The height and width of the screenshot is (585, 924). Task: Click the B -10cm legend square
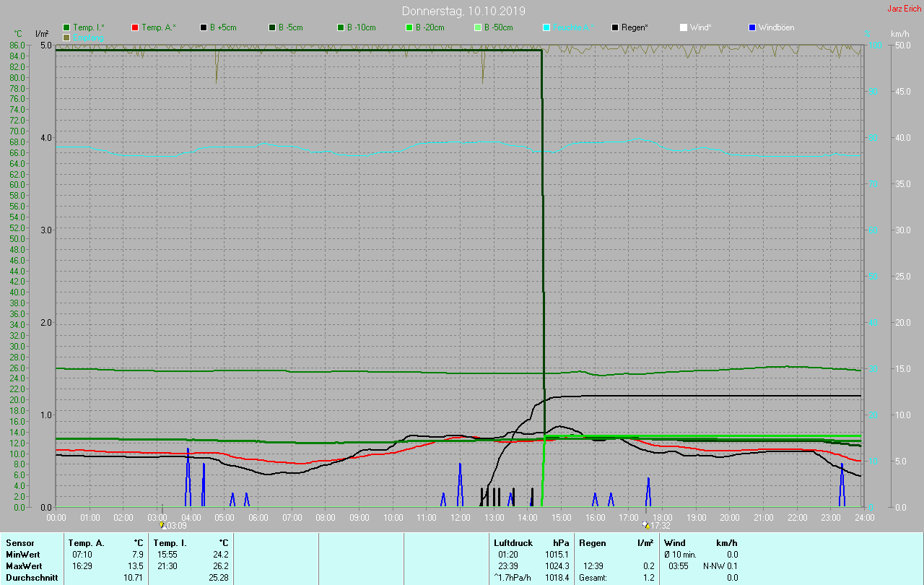[x=341, y=27]
